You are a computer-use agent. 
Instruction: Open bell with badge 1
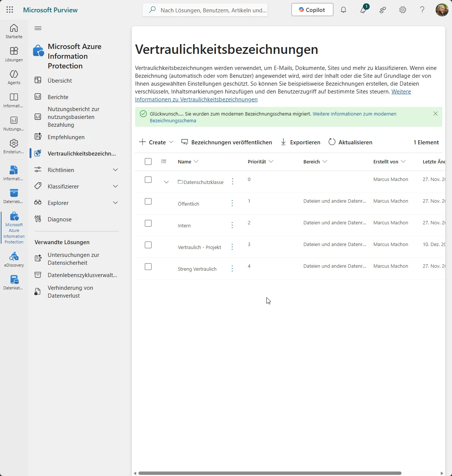coord(364,9)
